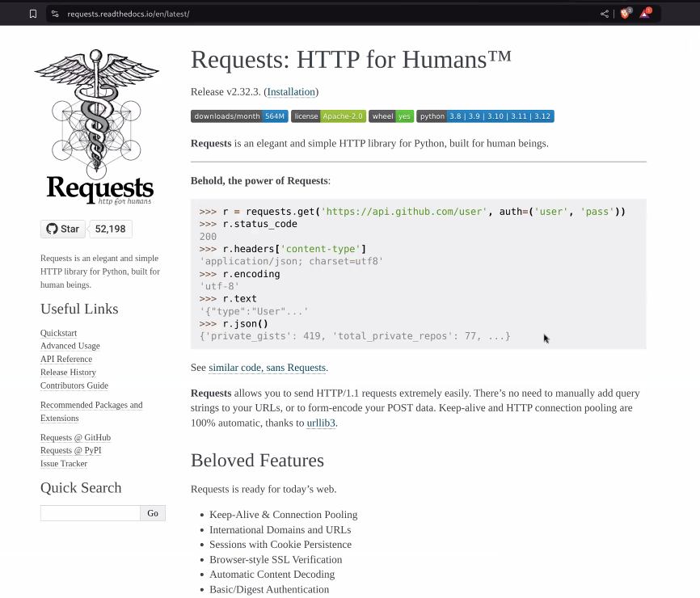Open the Quickstart link
700x598 pixels.
coord(58,333)
